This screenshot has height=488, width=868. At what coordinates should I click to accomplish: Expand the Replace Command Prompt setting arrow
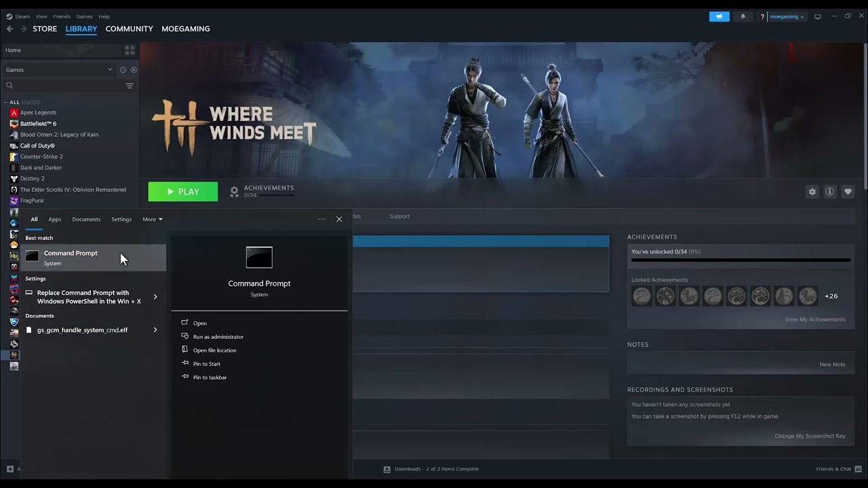pos(155,297)
